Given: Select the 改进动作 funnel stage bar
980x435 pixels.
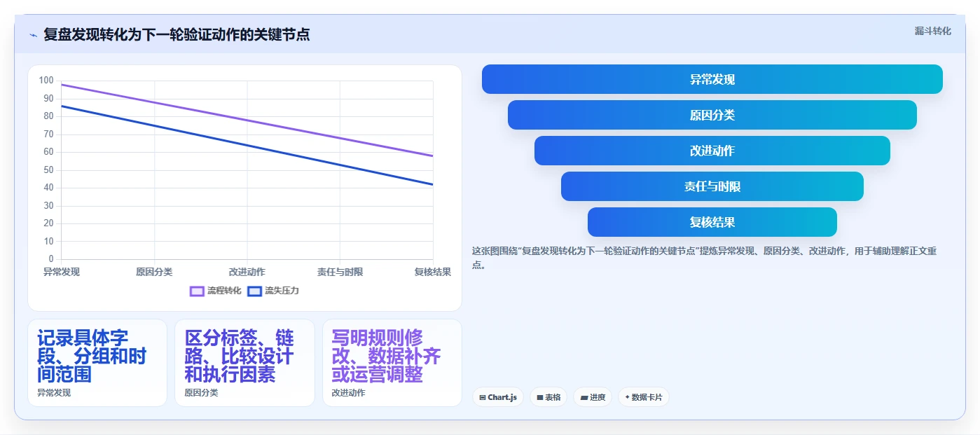Looking at the screenshot, I should pos(712,151).
